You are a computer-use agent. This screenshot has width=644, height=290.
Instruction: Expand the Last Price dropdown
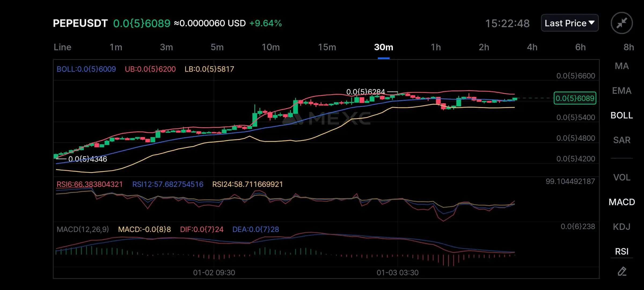point(569,23)
